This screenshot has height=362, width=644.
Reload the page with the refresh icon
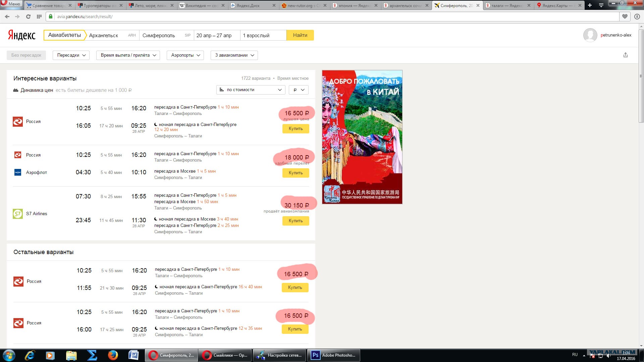[28, 16]
